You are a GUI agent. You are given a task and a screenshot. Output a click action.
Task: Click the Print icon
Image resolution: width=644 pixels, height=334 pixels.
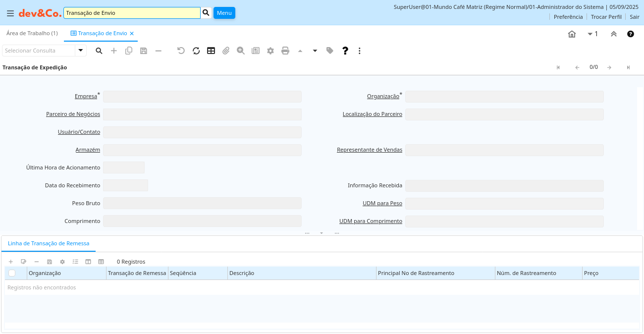tap(285, 51)
